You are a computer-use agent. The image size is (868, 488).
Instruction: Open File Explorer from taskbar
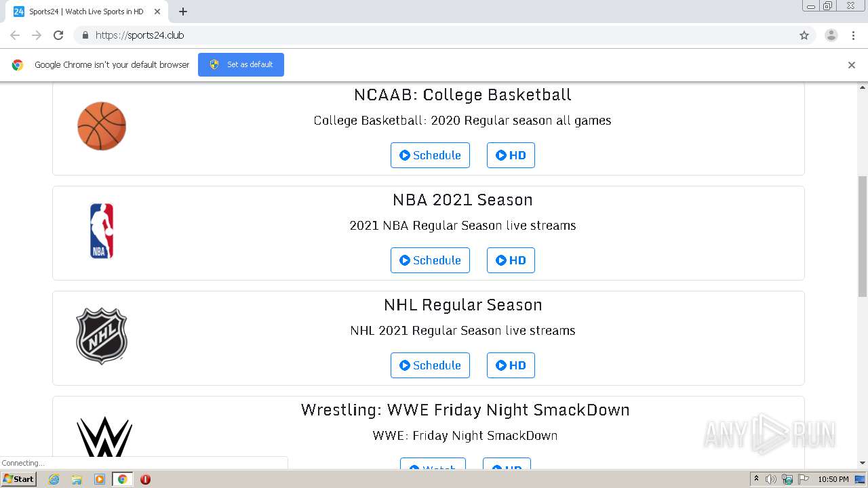coord(77,479)
